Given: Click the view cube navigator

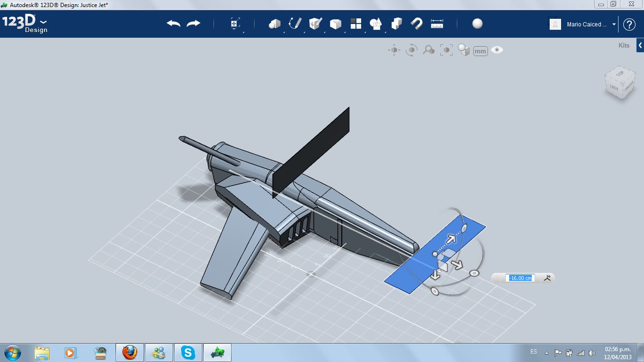Looking at the screenshot, I should coord(620,83).
